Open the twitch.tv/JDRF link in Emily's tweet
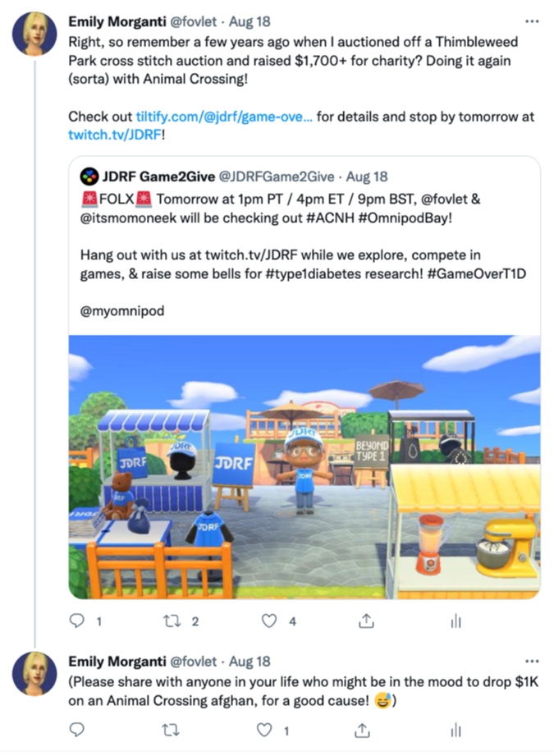Image resolution: width=554 pixels, height=756 pixels. tap(115, 135)
